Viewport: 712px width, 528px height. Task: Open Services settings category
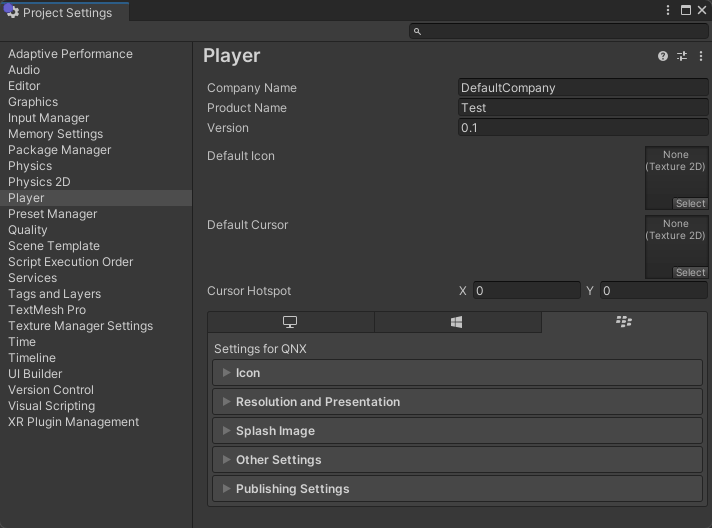96,278
